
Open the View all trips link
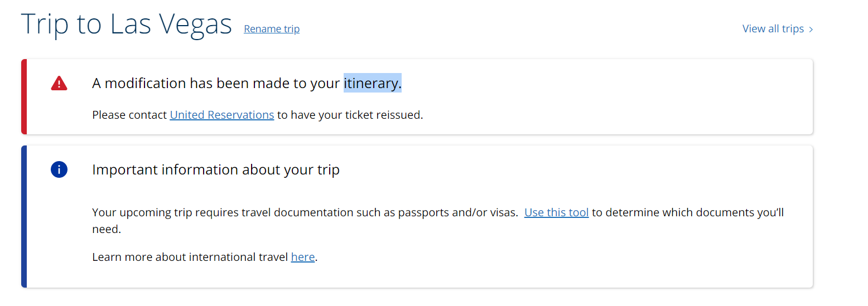pyautogui.click(x=773, y=29)
